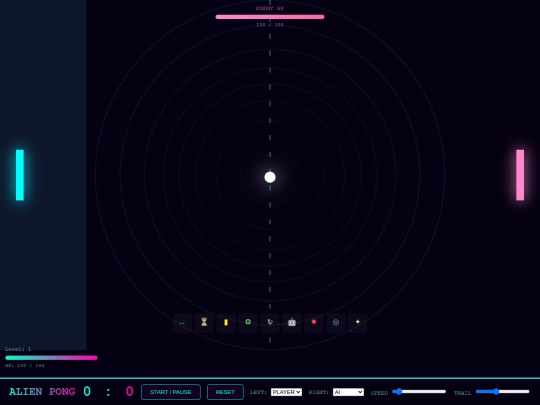The image size is (540, 405).
Task: Click the magenta right score 0
Action: 129,391
